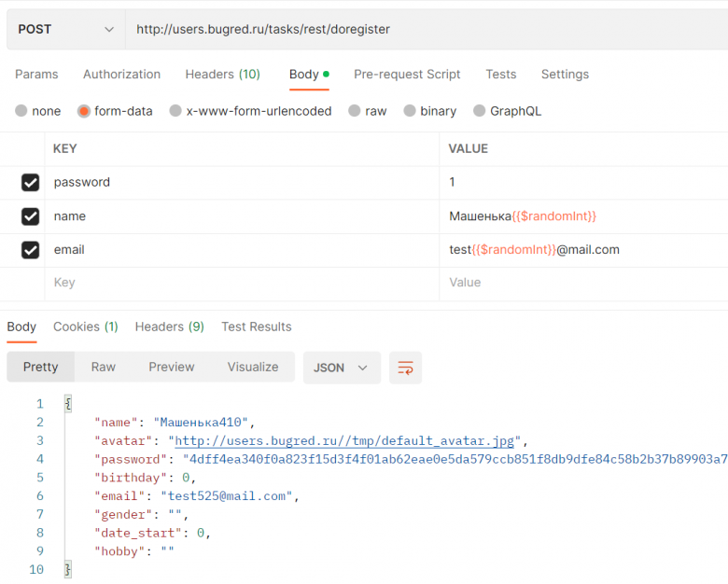
Task: Click the empty Value placeholder field
Action: [x=583, y=283]
